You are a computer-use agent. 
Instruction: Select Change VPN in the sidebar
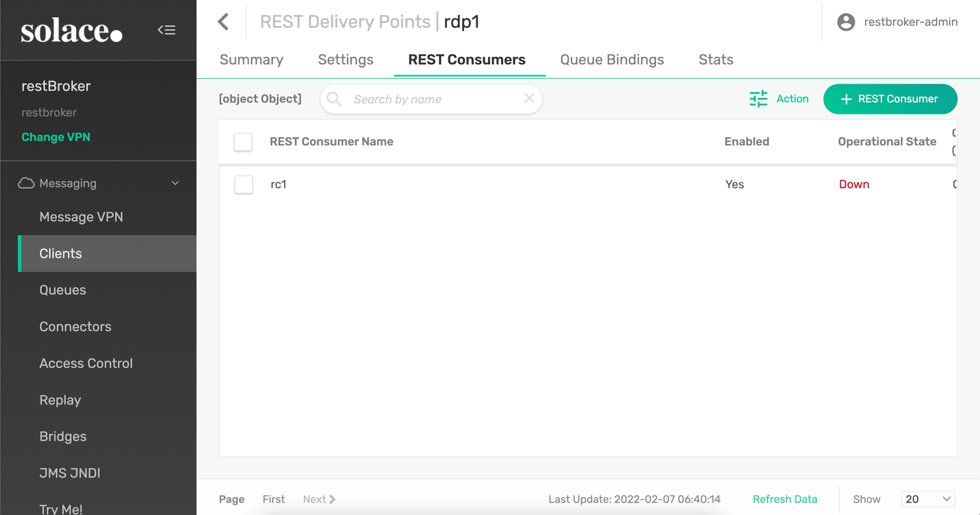[x=56, y=137]
